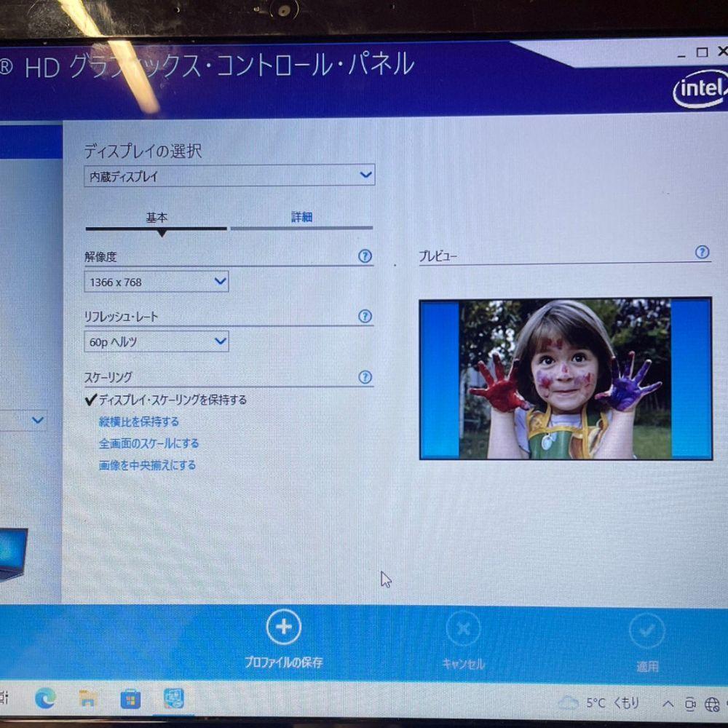This screenshot has height=728, width=728.
Task: Expand the left sidebar dropdown chevron
Action: 38,420
